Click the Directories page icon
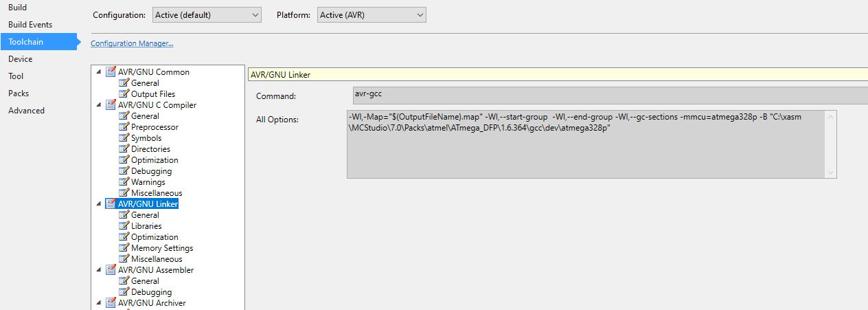This screenshot has width=868, height=310. click(124, 149)
